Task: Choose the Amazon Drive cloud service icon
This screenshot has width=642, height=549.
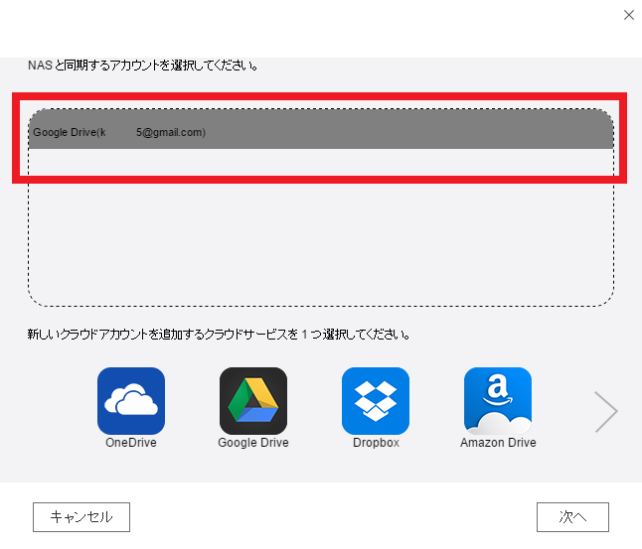Action: (498, 401)
